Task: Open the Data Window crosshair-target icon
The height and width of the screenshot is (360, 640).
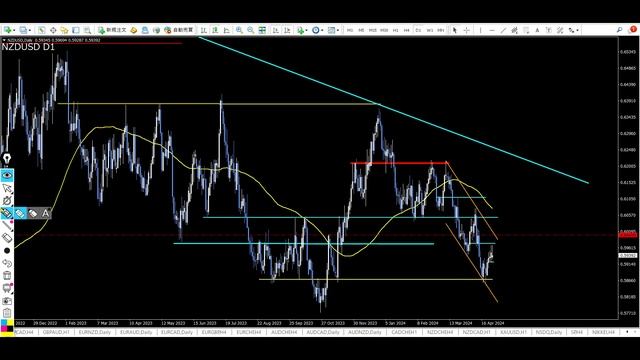Action: click(53, 30)
